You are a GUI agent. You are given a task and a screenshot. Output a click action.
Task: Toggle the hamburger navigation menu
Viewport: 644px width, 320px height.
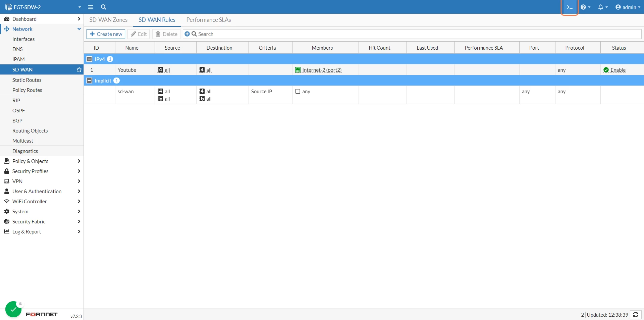[x=91, y=7]
